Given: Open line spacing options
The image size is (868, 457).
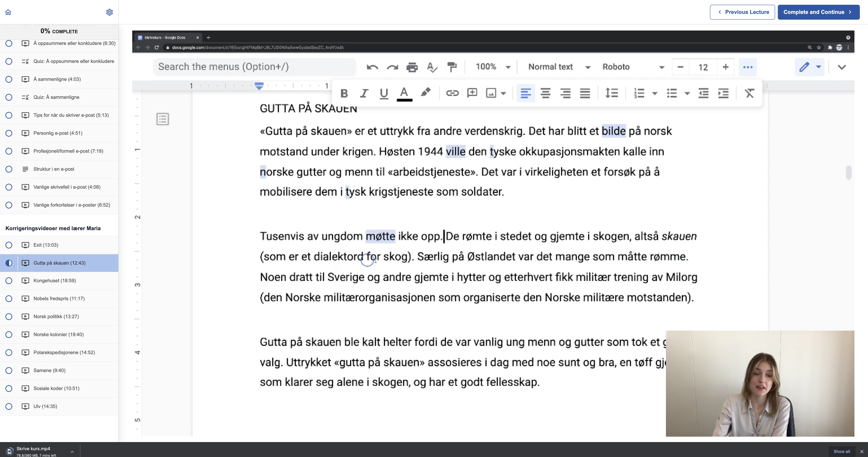Looking at the screenshot, I should click(x=611, y=93).
